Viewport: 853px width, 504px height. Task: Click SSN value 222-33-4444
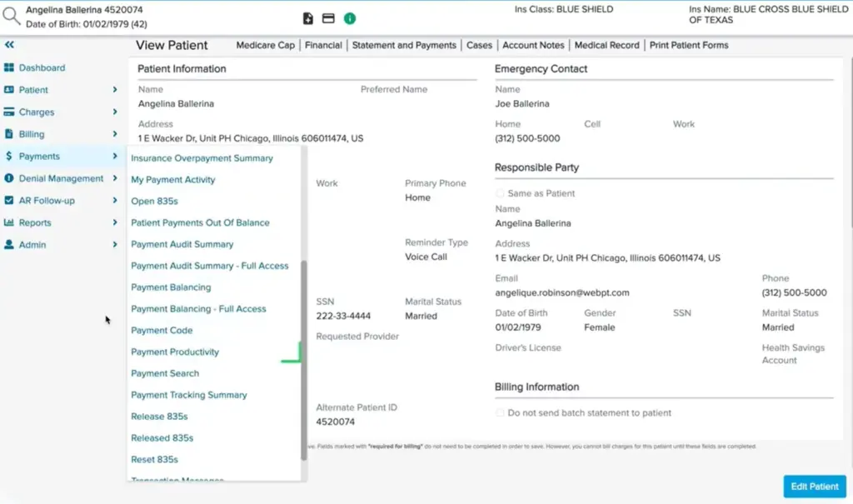coord(343,316)
